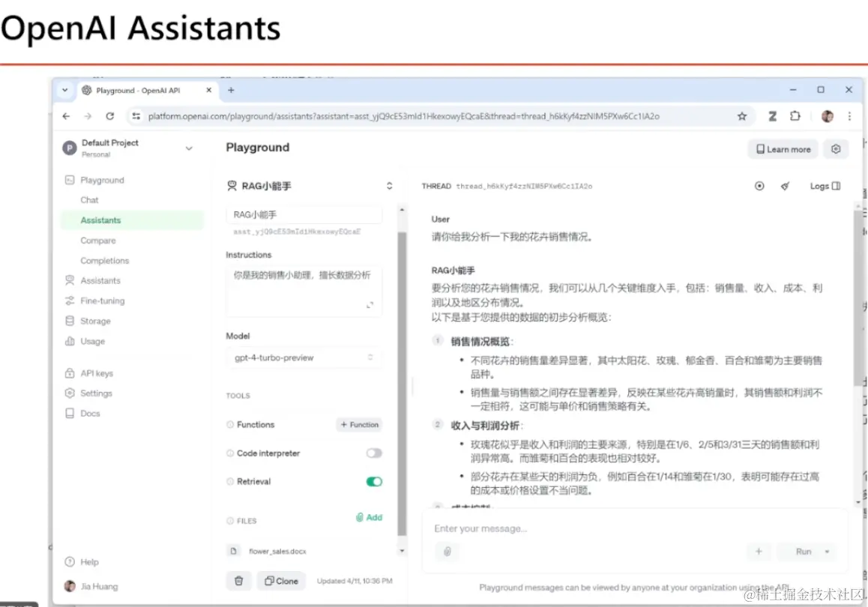Run the thread
Image resolution: width=868 pixels, height=607 pixels.
pyautogui.click(x=804, y=552)
